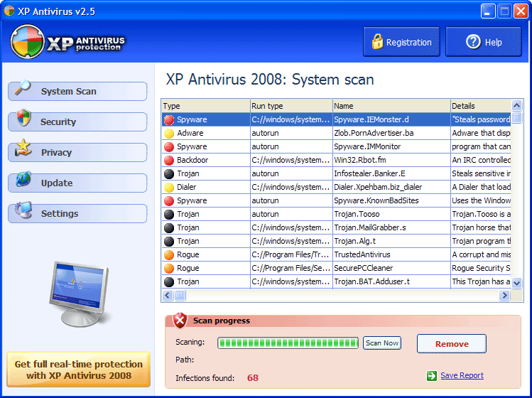Click the magnifying glass System Scan icon
The height and width of the screenshot is (398, 532).
[x=23, y=88]
